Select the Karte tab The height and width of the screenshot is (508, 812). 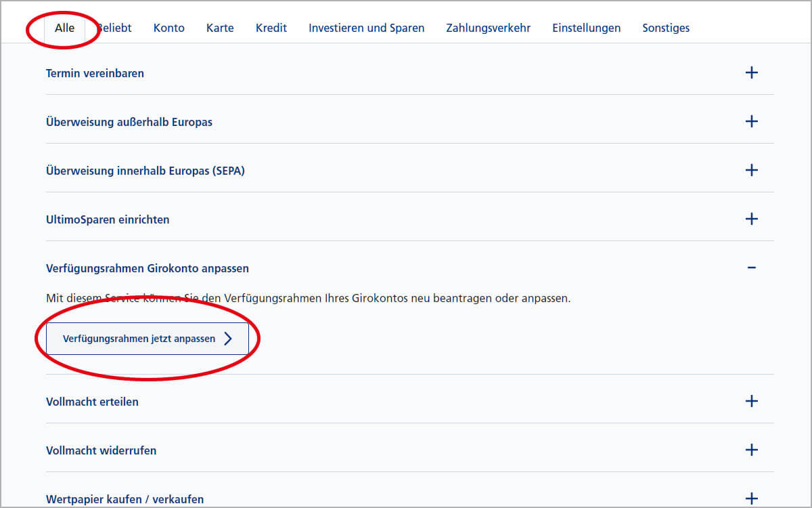(220, 28)
